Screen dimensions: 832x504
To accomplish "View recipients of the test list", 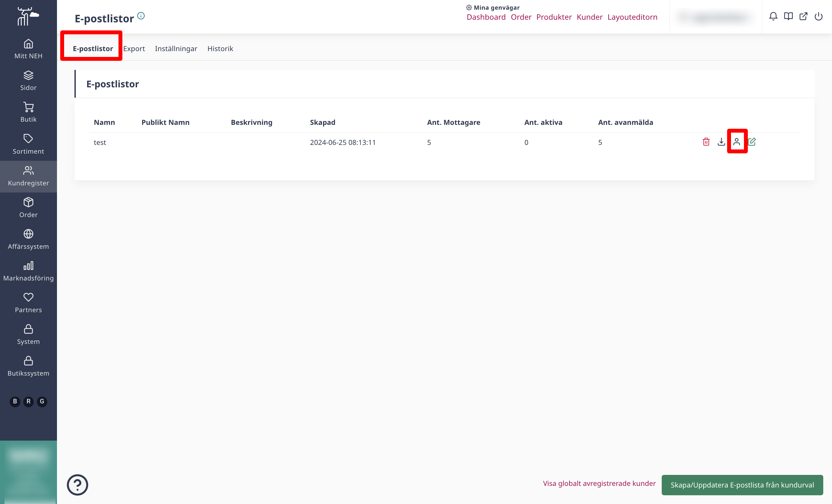I will [737, 142].
